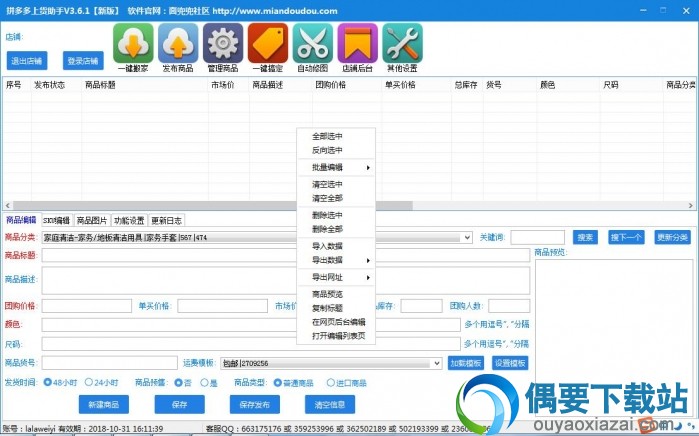Select 进口商品 radio button
699x436 pixels.
330,383
